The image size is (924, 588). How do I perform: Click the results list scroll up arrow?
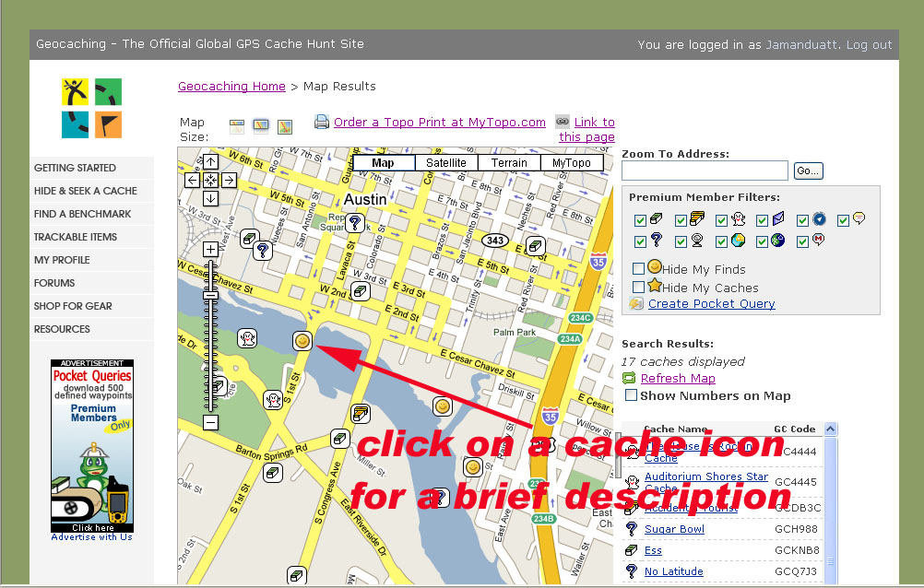coord(830,429)
